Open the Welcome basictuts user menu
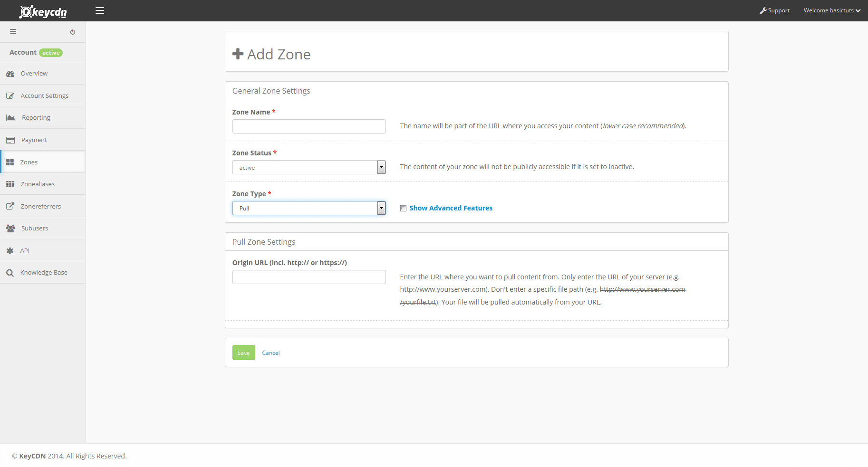Screen dimensions: 868x467 pos(832,10)
